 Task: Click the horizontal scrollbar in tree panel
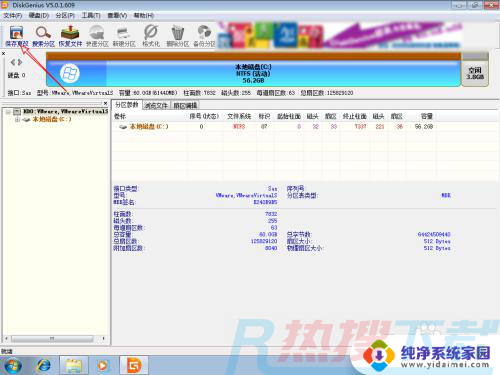click(x=52, y=339)
